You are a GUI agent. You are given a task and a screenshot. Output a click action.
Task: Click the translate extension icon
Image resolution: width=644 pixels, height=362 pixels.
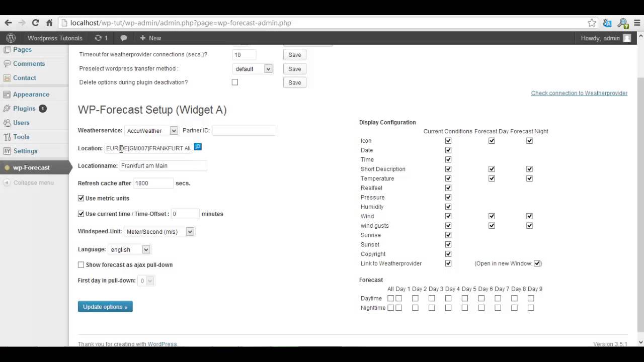[x=607, y=23]
